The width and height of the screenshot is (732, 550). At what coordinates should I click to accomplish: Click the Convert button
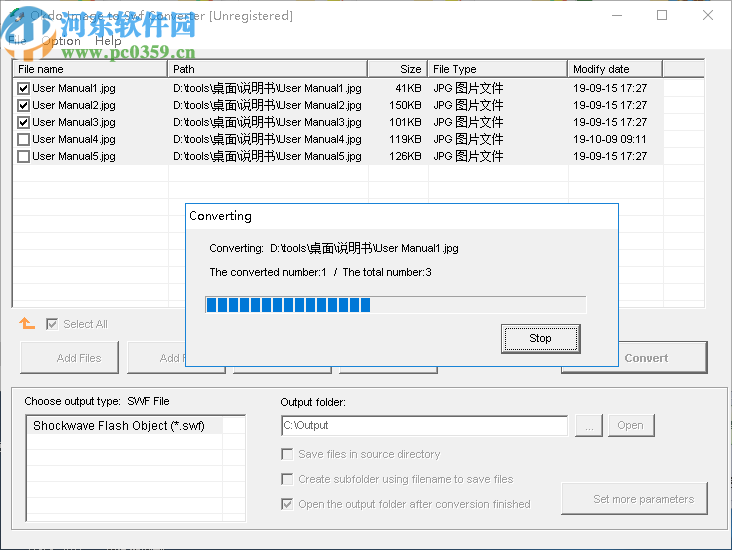pyautogui.click(x=663, y=358)
